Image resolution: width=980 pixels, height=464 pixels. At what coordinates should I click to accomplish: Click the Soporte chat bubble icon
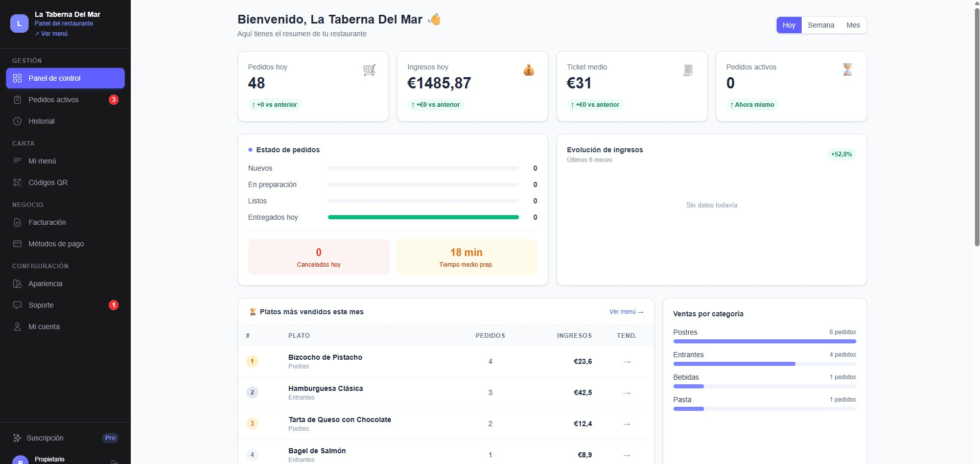tap(17, 305)
